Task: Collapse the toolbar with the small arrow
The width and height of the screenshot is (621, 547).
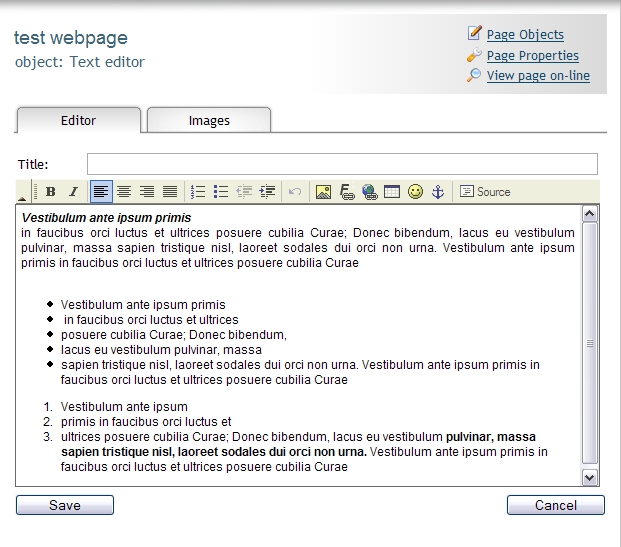Action: tap(23, 193)
